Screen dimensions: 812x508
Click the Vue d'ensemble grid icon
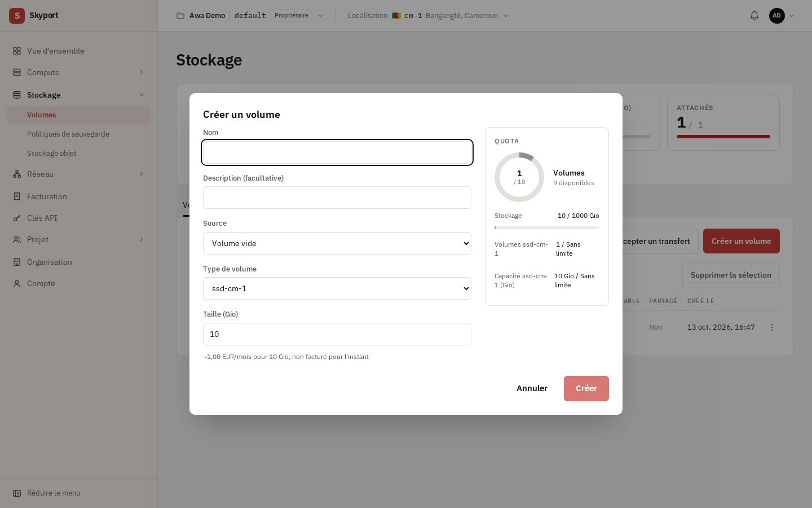tap(17, 51)
